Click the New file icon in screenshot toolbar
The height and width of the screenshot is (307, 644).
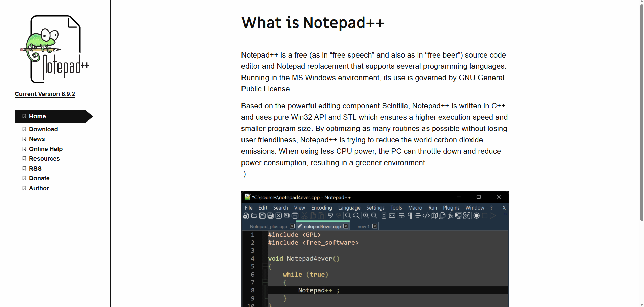[x=246, y=216]
